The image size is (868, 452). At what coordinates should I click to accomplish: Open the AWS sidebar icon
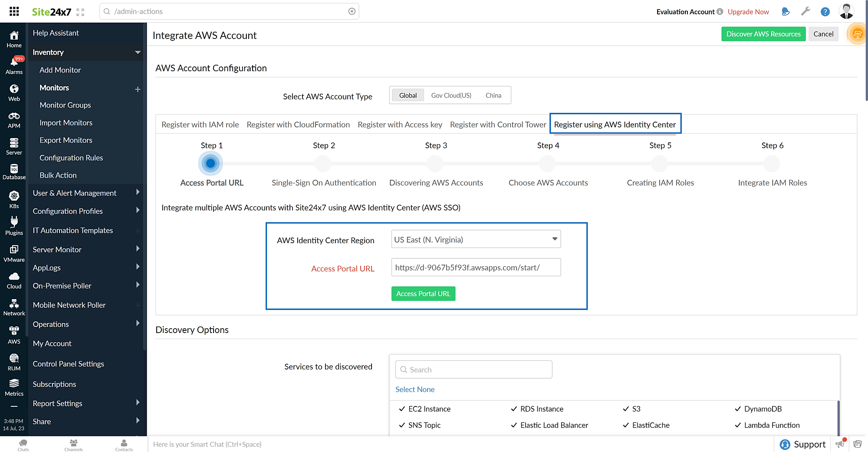point(14,331)
